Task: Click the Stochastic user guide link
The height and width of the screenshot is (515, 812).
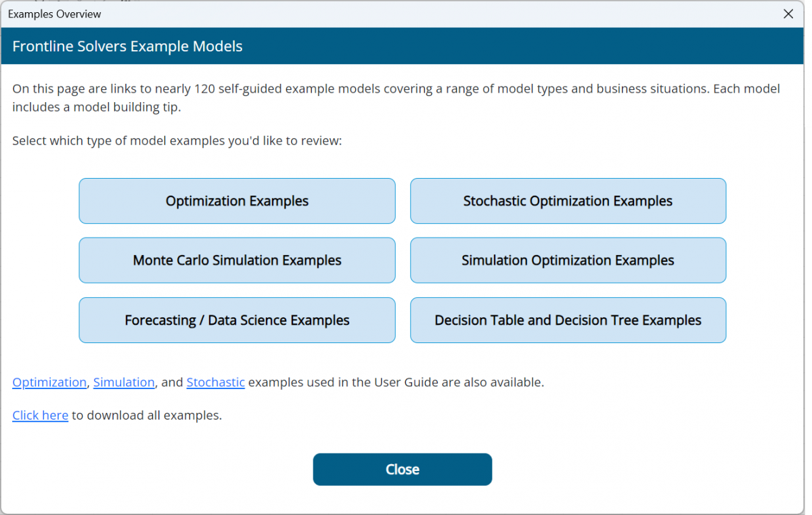Action: click(x=215, y=382)
